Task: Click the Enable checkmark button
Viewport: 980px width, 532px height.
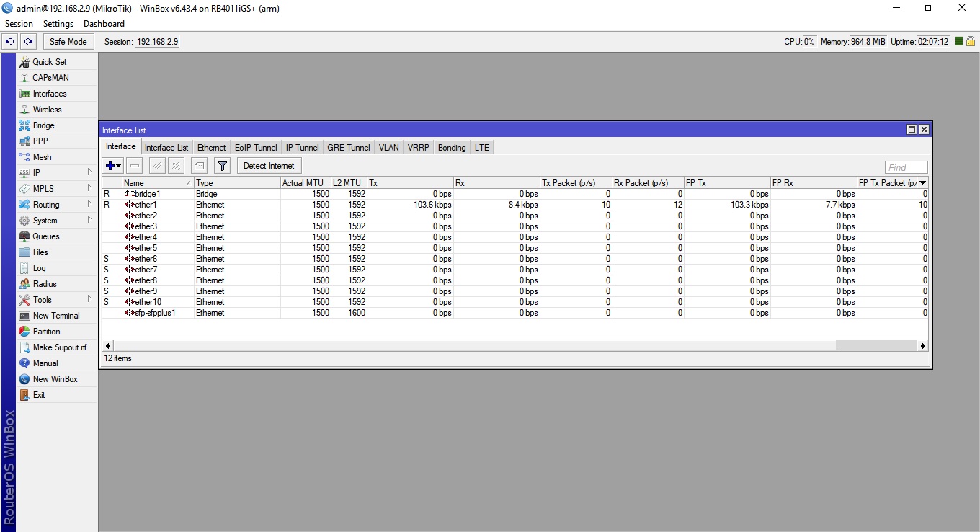Action: tap(157, 166)
